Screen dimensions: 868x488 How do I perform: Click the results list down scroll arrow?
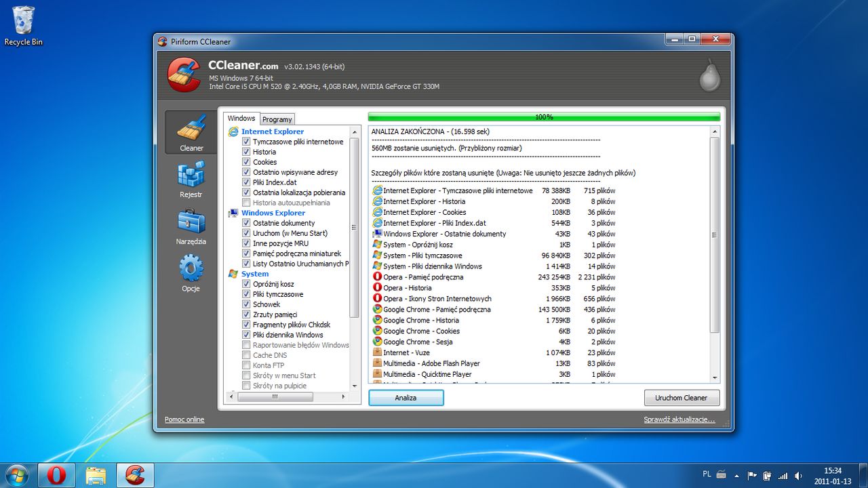pyautogui.click(x=715, y=378)
